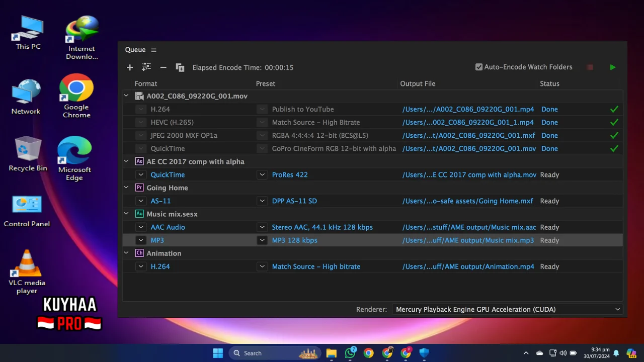Click the Remove minus icon in Queue toolbar
This screenshot has height=362, width=644.
pos(163,67)
